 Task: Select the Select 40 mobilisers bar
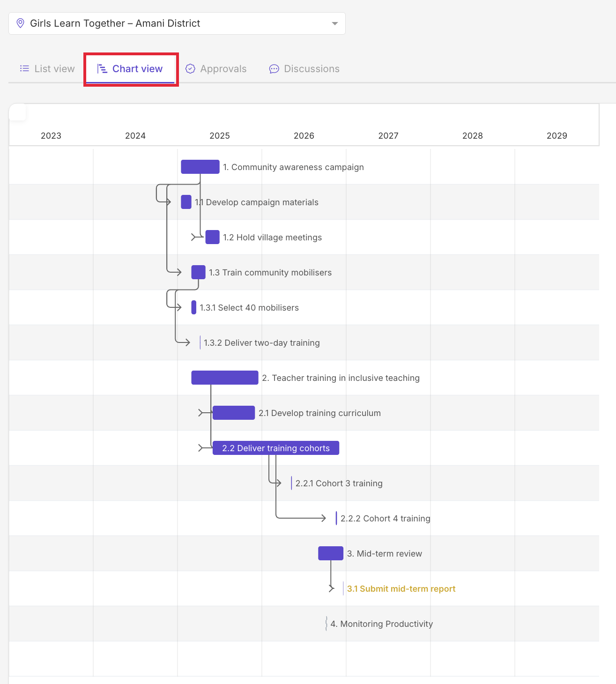pos(194,307)
